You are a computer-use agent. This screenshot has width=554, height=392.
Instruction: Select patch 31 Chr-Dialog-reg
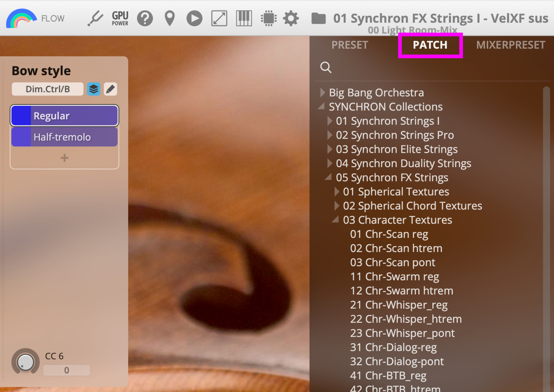[393, 347]
